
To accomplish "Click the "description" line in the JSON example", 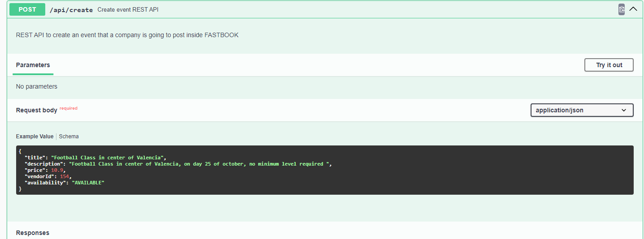I will click(178, 164).
